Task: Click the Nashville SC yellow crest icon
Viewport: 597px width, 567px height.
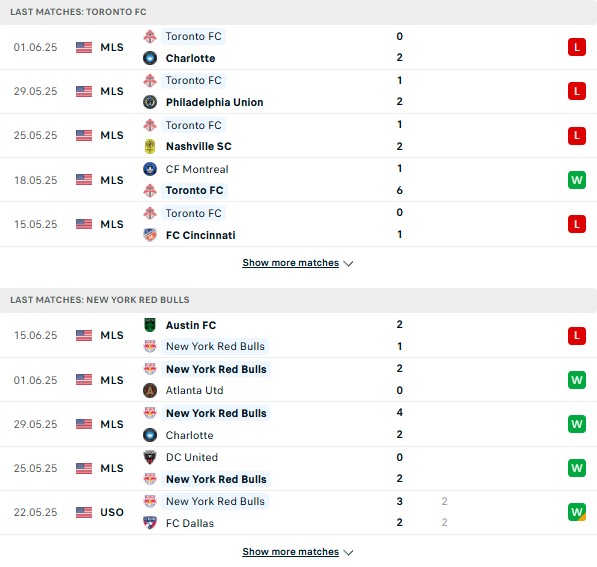Action: coord(150,146)
